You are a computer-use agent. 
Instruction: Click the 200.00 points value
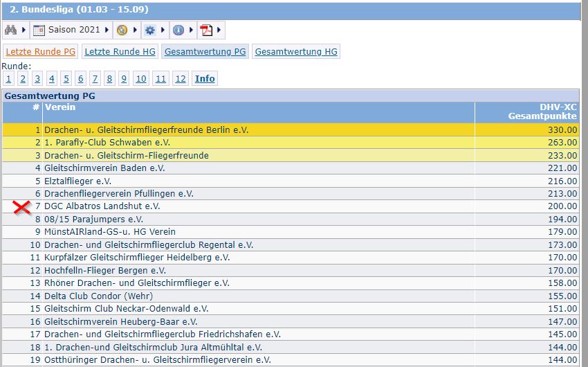click(x=562, y=206)
